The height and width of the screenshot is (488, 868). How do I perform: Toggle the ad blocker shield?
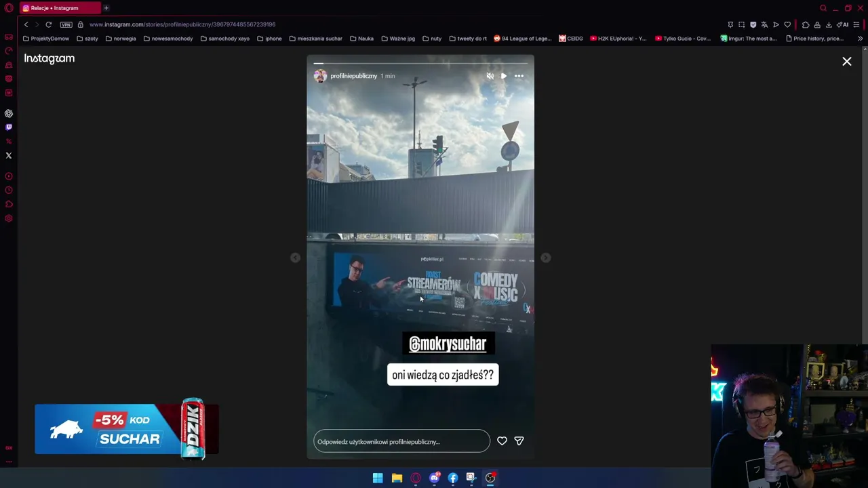(x=753, y=24)
